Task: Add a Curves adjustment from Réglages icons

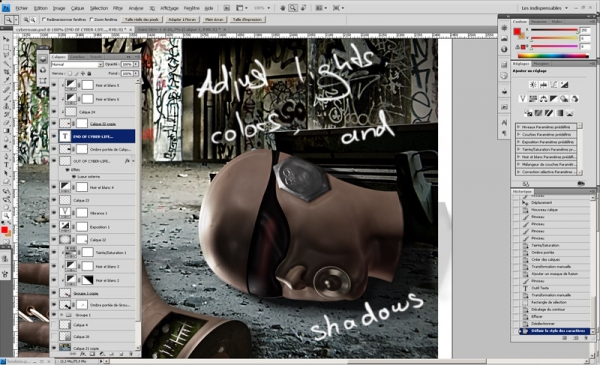Action: [x=554, y=85]
